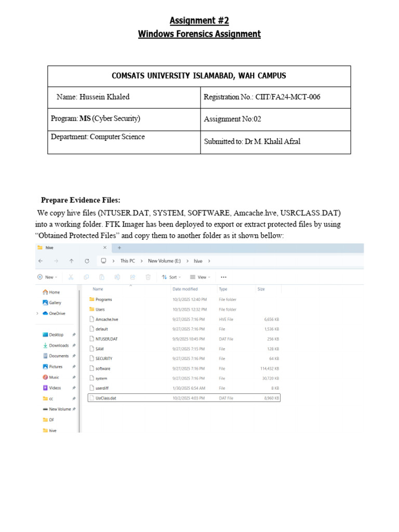Open Videos quick access item

52,388
